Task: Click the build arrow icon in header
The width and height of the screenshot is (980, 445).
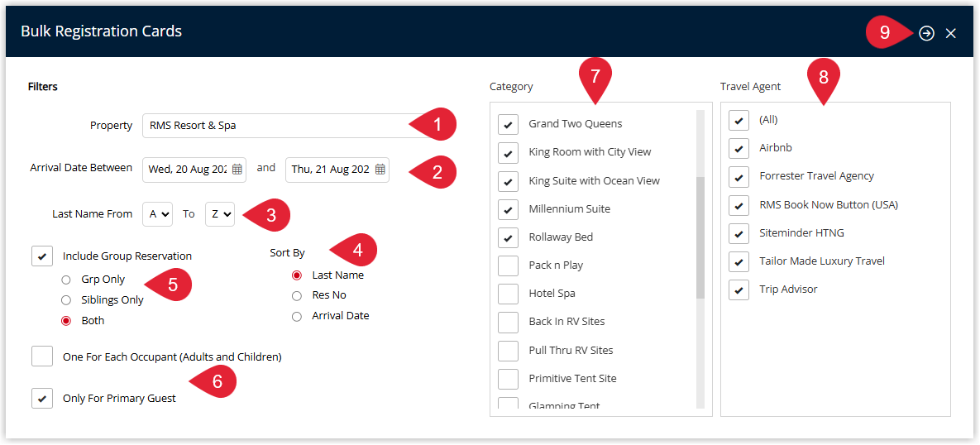Action: point(927,34)
